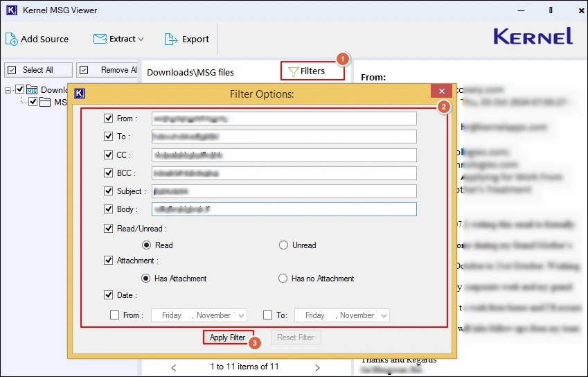This screenshot has height=377, width=588.
Task: Click into the From text field
Action: pos(284,119)
